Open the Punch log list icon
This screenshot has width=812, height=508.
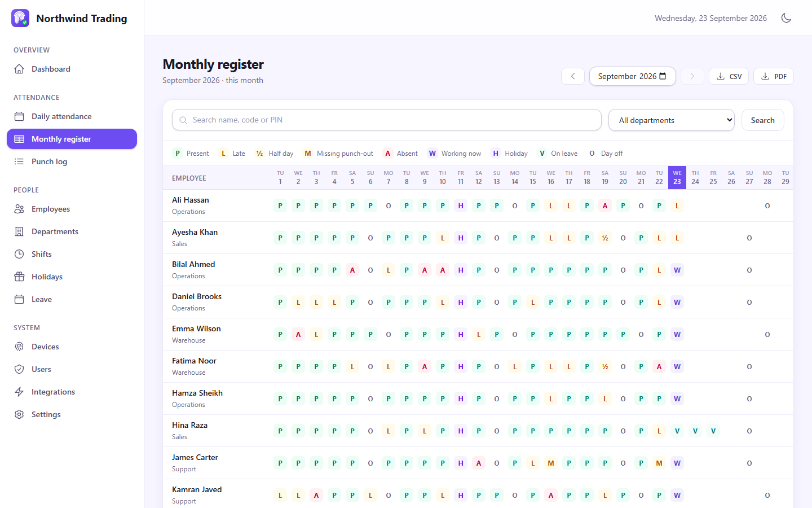pyautogui.click(x=19, y=161)
